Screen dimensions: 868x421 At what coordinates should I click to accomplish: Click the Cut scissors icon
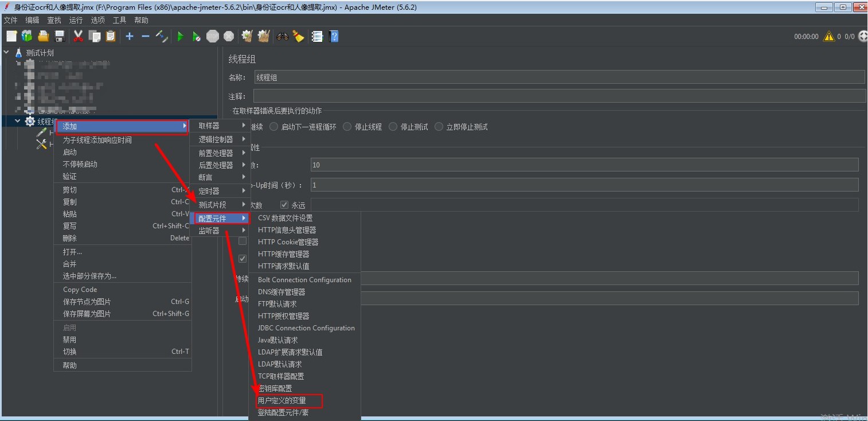[79, 36]
